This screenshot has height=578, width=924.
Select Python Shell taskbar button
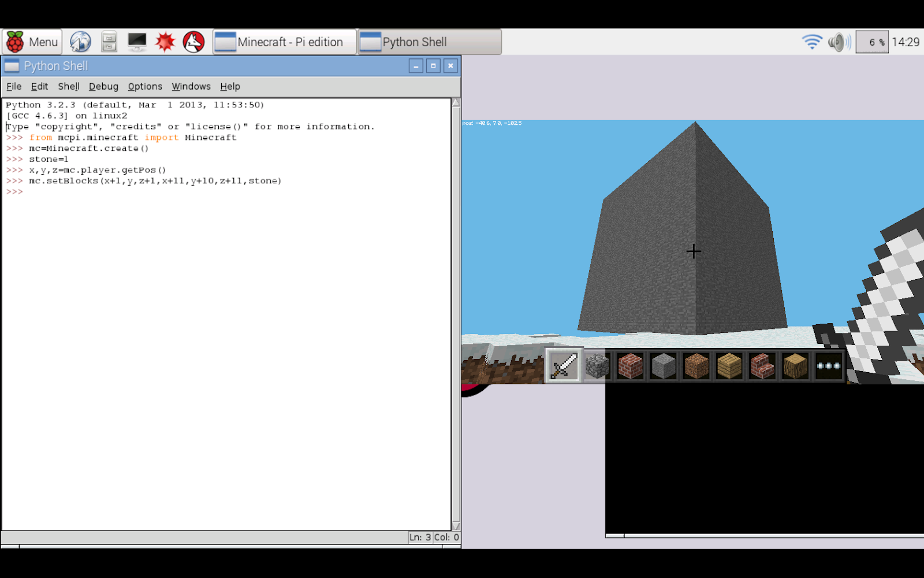tap(430, 42)
